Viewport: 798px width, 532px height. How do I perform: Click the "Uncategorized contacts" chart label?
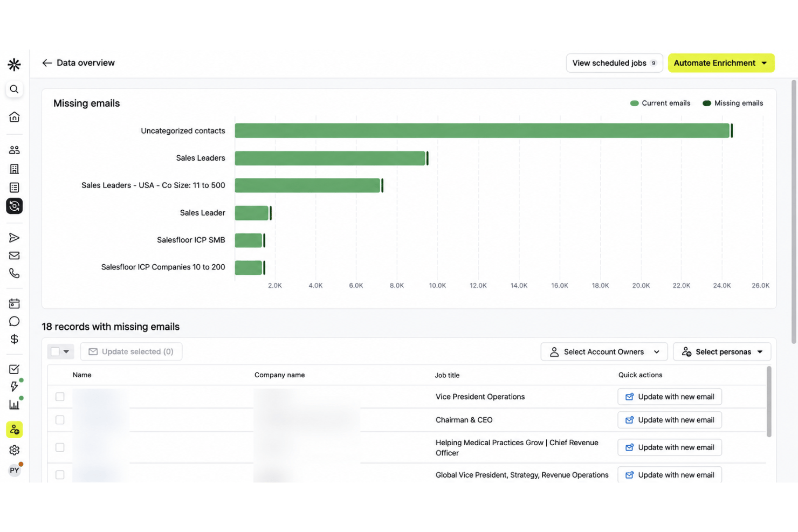(183, 131)
